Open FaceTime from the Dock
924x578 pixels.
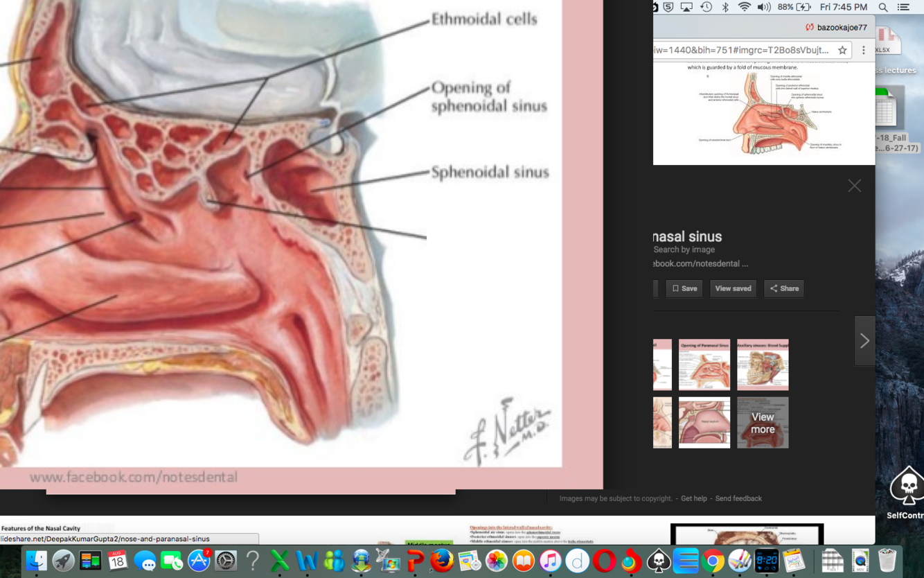click(x=172, y=560)
